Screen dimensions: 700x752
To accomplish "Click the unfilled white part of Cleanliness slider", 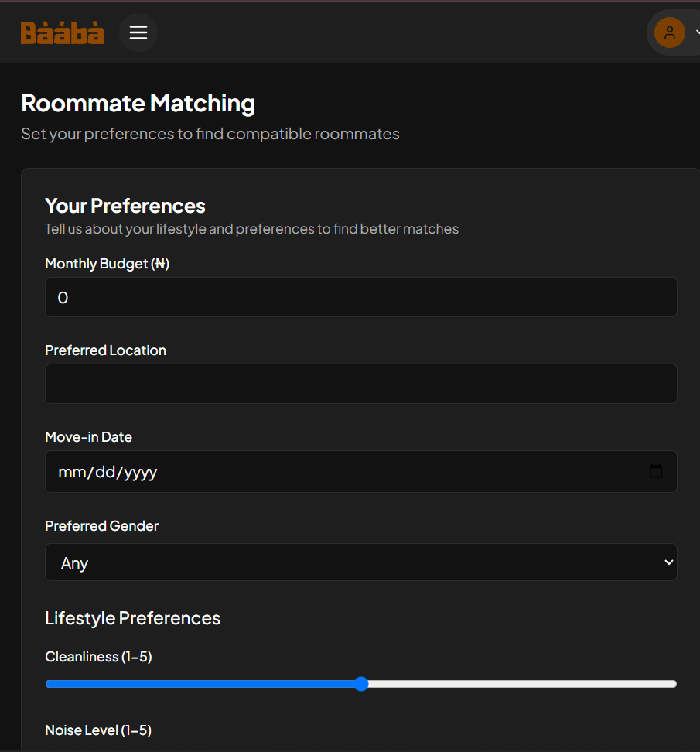I will pyautogui.click(x=518, y=684).
